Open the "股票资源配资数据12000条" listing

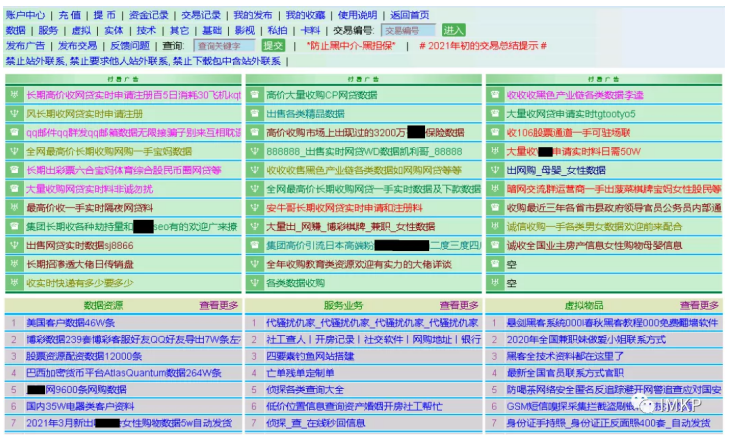(x=84, y=356)
